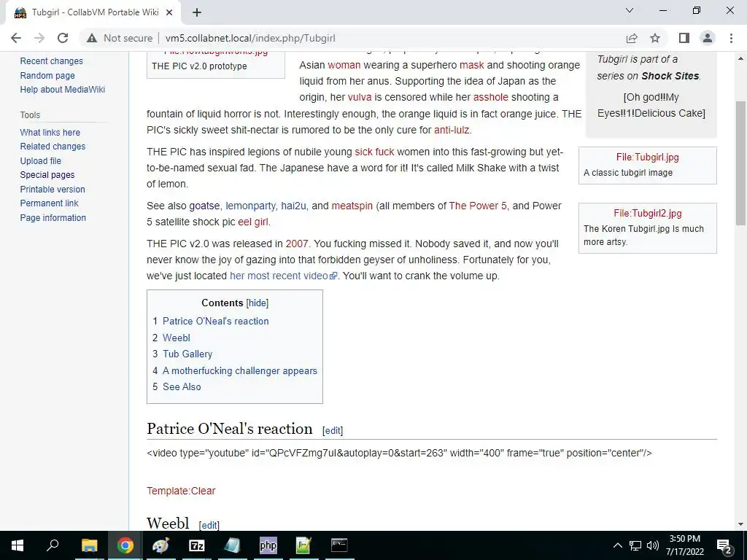Click the page scrollbar up arrow

click(740, 58)
